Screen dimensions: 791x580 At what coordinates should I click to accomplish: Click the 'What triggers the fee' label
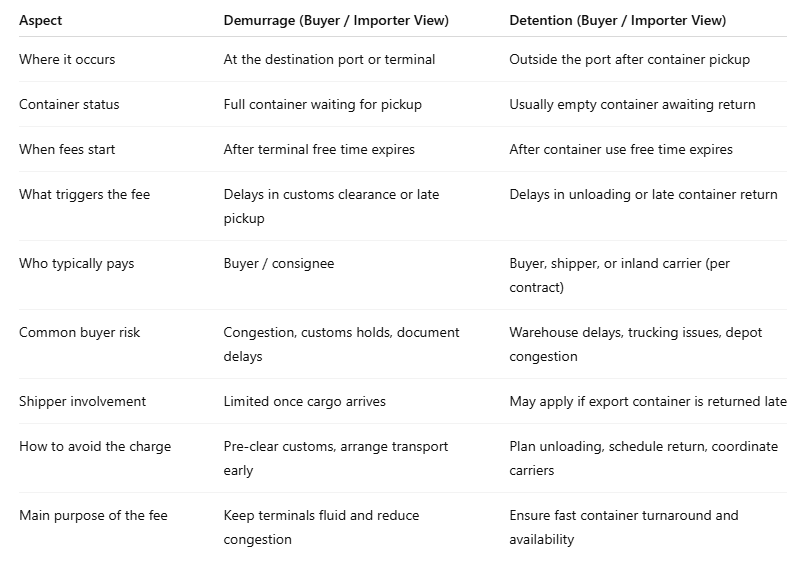pyautogui.click(x=84, y=194)
